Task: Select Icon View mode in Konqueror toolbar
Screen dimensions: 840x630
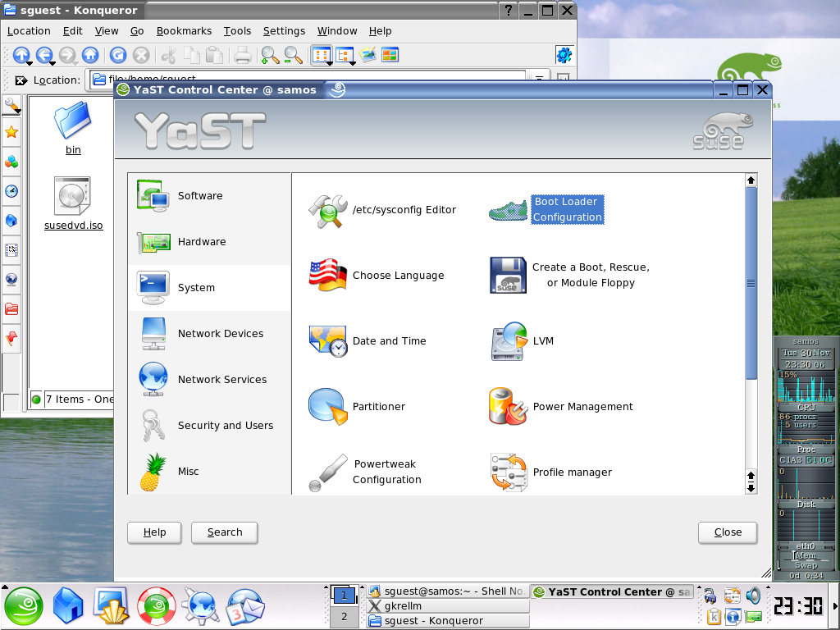Action: (322, 55)
